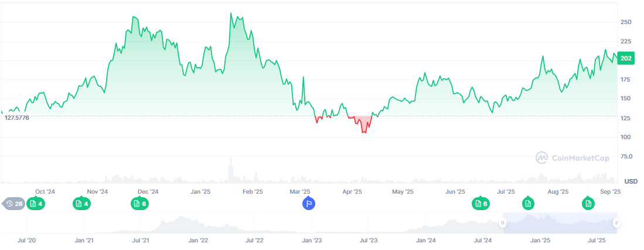
Task: Click the right handle of the range selector
Action: tap(616, 223)
